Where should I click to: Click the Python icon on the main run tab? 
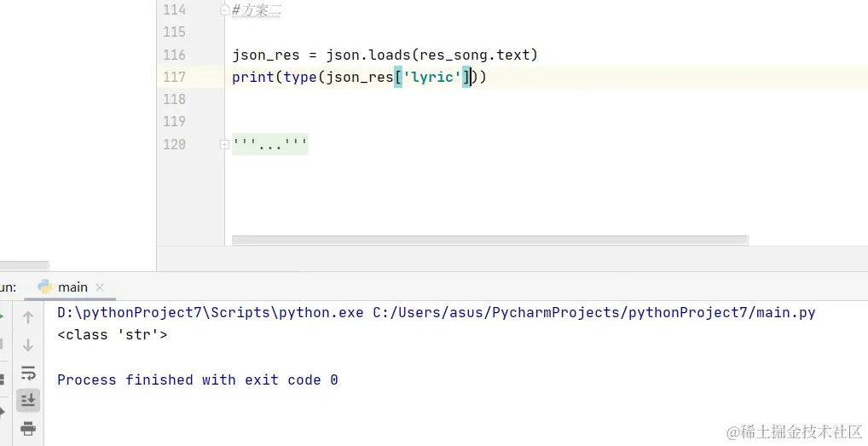pyautogui.click(x=45, y=287)
